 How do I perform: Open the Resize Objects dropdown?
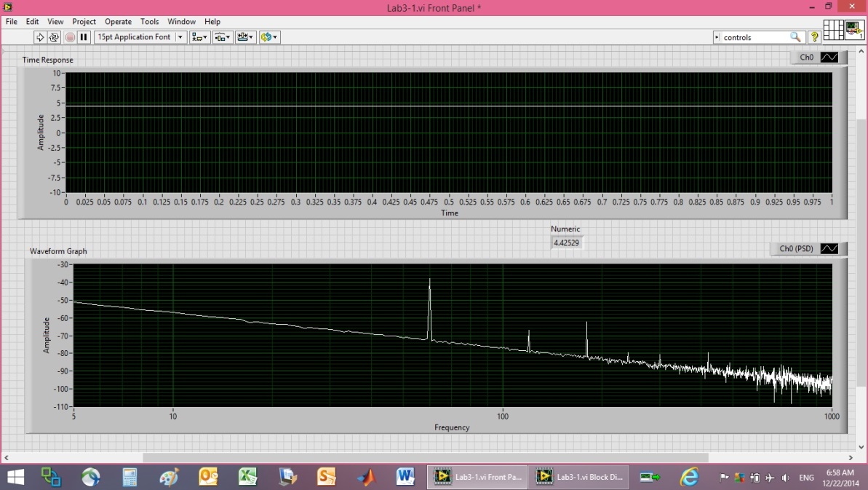coord(246,37)
